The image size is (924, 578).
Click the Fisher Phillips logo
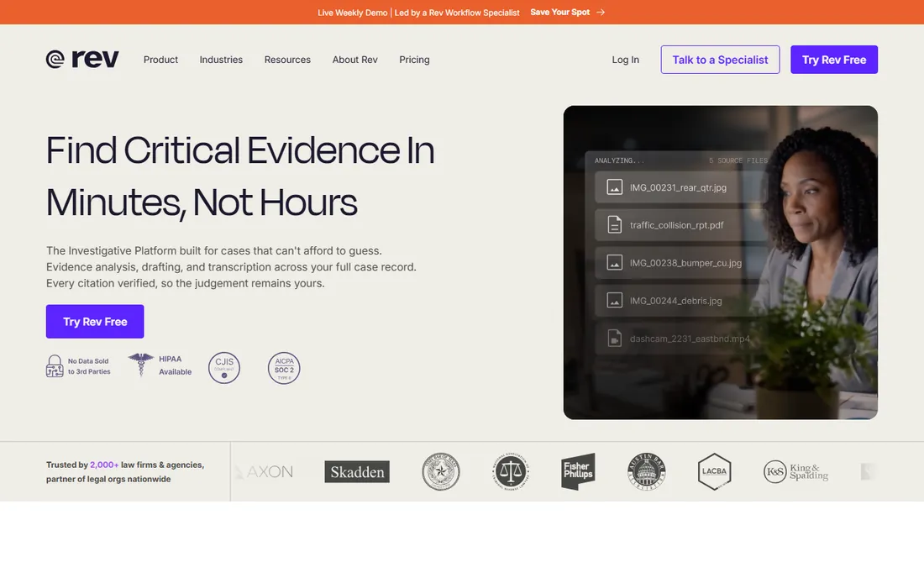[578, 471]
